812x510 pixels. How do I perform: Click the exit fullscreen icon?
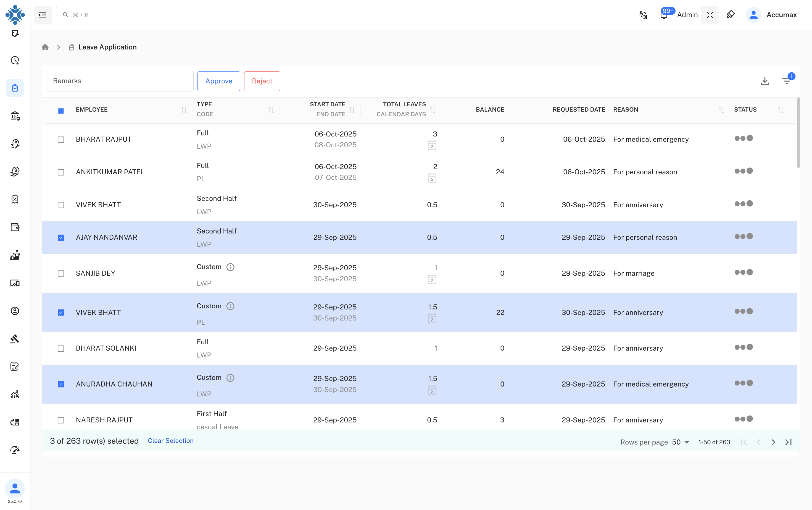click(x=710, y=15)
